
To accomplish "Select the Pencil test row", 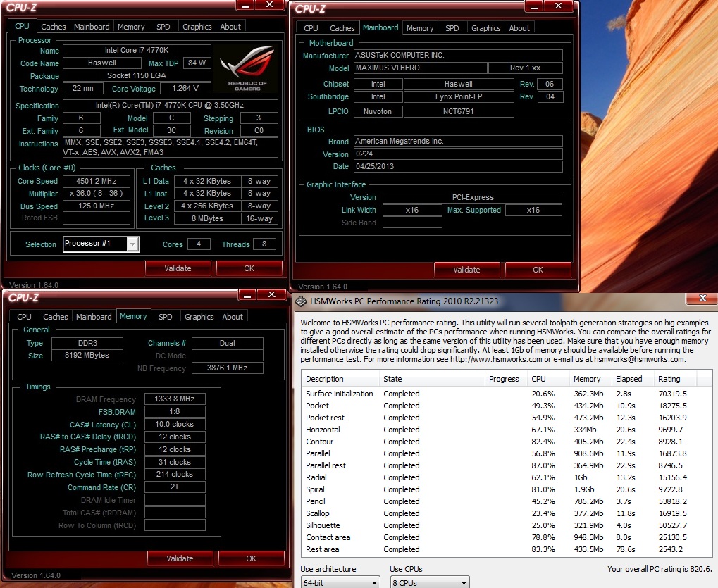I will 506,501.
